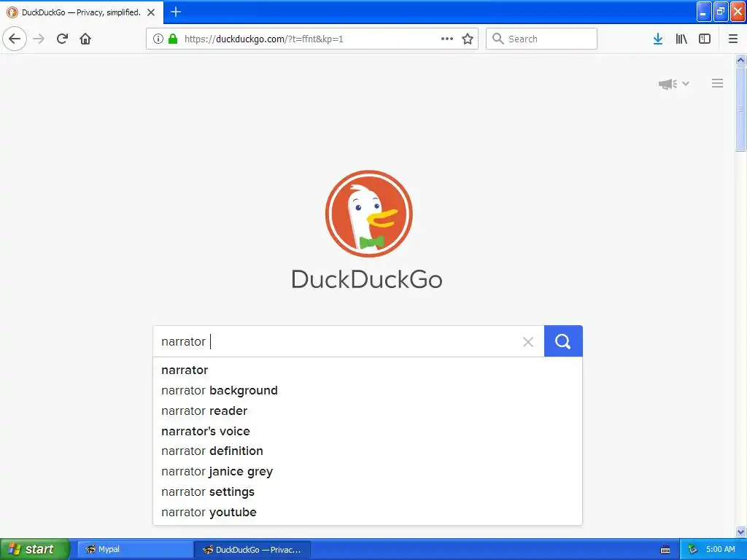Open the downloads arrow panel
The height and width of the screenshot is (560, 747).
pyautogui.click(x=658, y=39)
